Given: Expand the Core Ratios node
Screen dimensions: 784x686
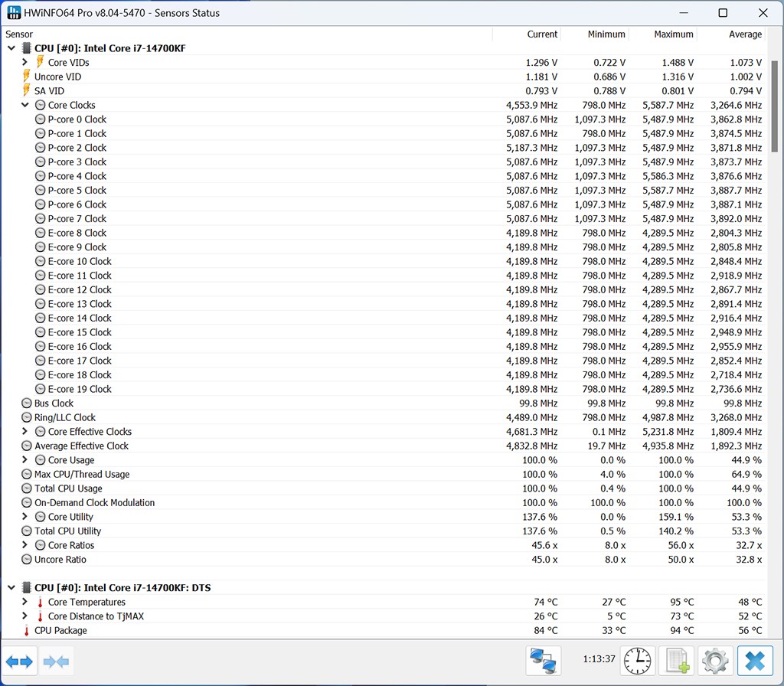Looking at the screenshot, I should click(x=24, y=545).
